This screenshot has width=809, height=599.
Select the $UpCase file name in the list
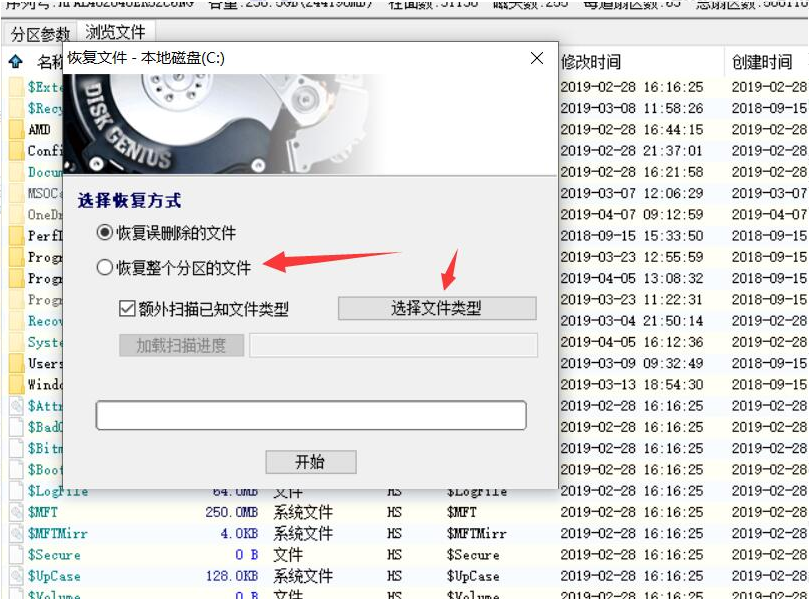(54, 576)
